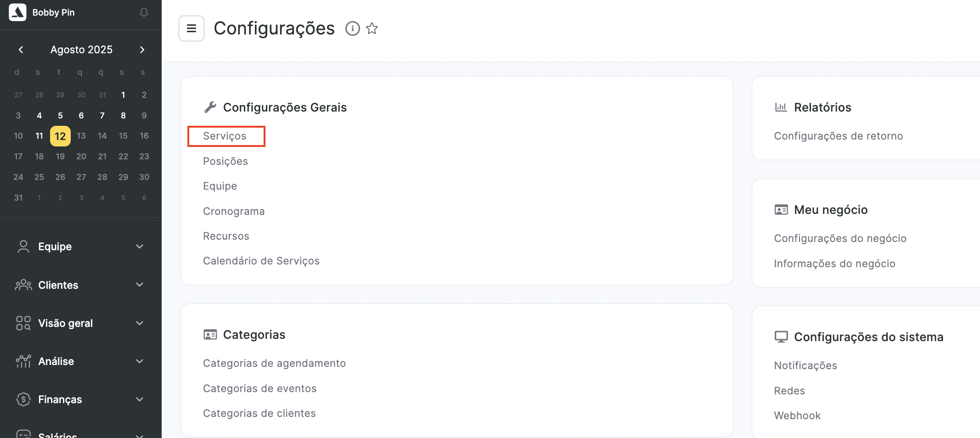Open Webhook system settings

pyautogui.click(x=797, y=416)
